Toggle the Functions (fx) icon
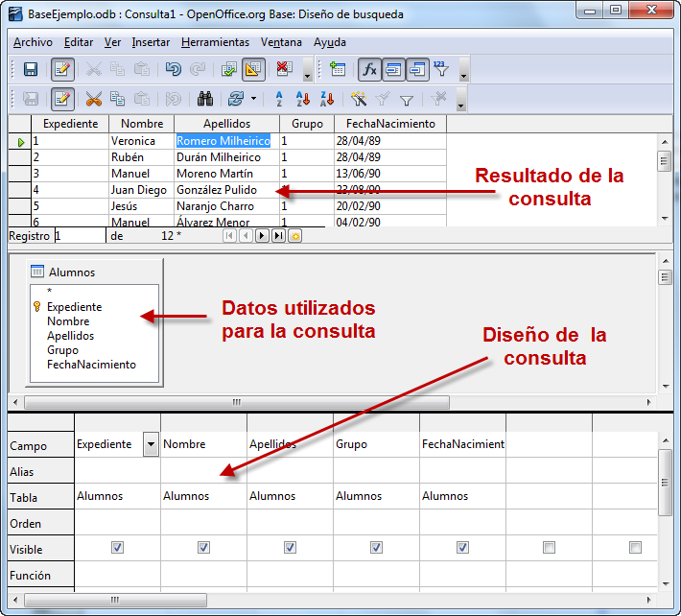Viewport: 681px width, 616px height. click(x=369, y=69)
